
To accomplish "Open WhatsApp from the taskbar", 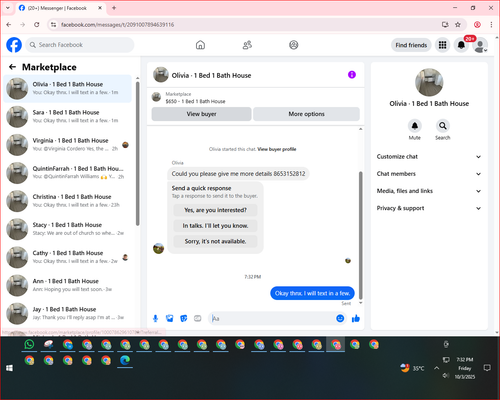I will click(x=29, y=344).
